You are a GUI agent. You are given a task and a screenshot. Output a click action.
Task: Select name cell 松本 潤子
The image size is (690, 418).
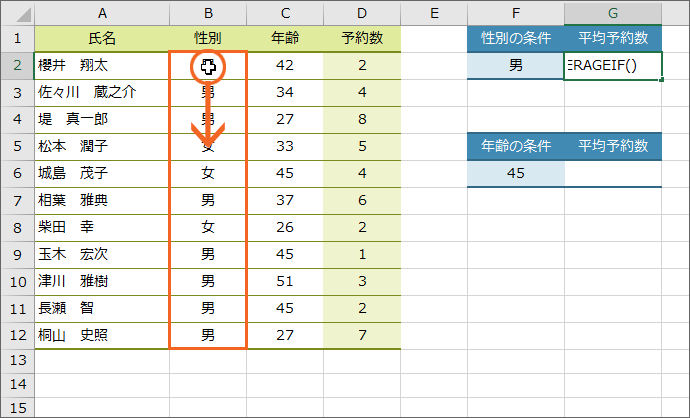(x=102, y=147)
